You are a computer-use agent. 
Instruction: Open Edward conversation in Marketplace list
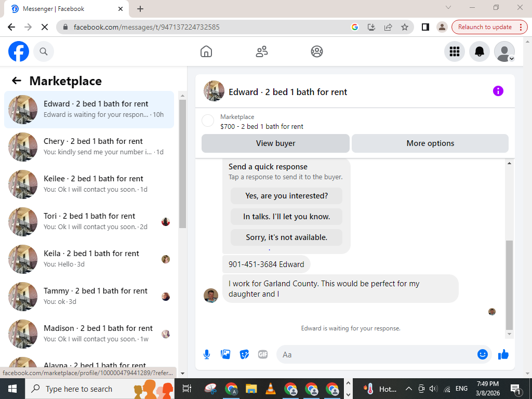coord(89,109)
